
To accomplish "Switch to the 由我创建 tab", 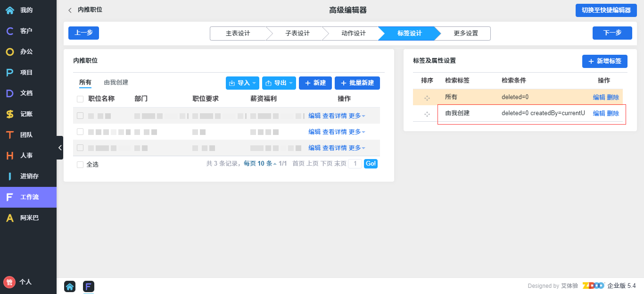I will 116,83.
